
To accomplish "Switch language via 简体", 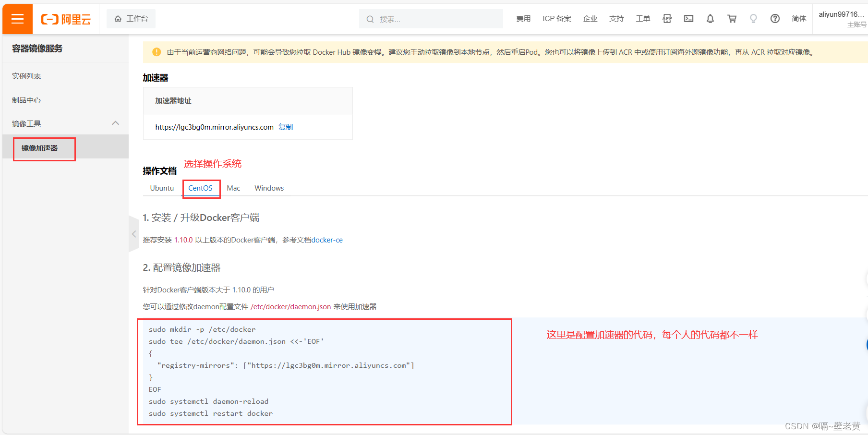I will (x=799, y=19).
